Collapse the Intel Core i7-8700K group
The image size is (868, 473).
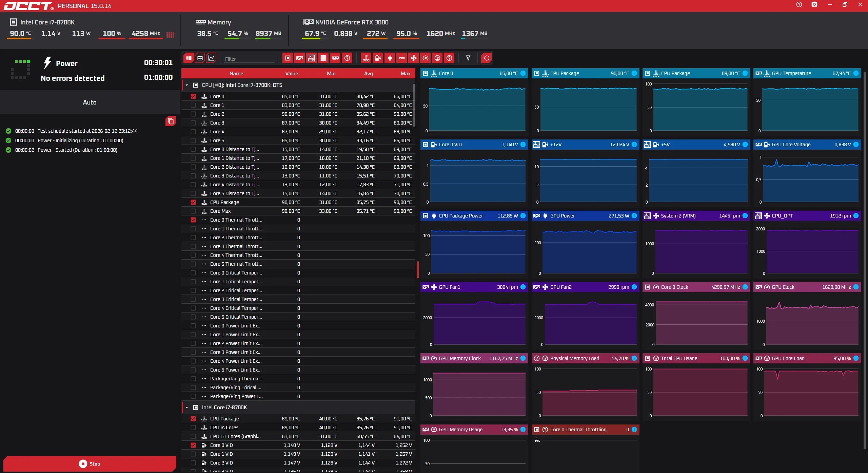[187, 408]
